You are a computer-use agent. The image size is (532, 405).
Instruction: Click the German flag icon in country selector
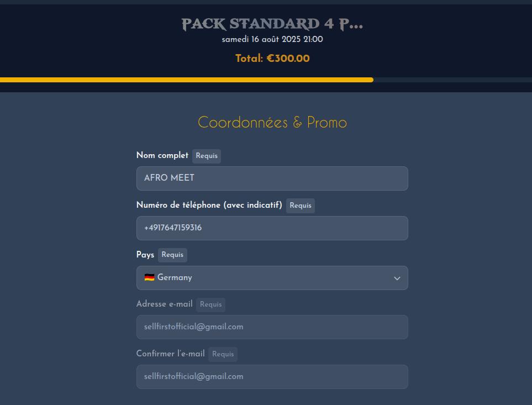[149, 277]
